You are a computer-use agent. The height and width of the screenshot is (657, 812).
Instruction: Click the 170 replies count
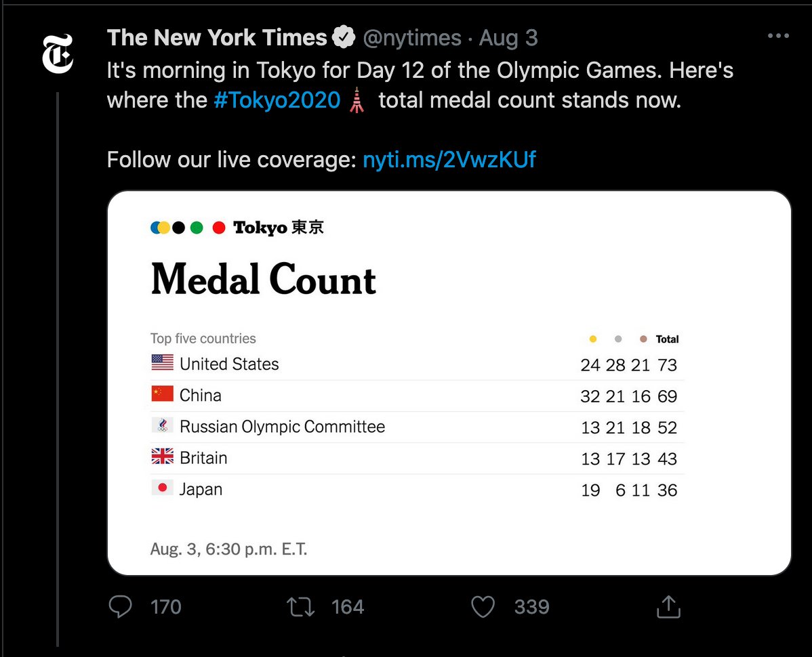click(x=165, y=607)
